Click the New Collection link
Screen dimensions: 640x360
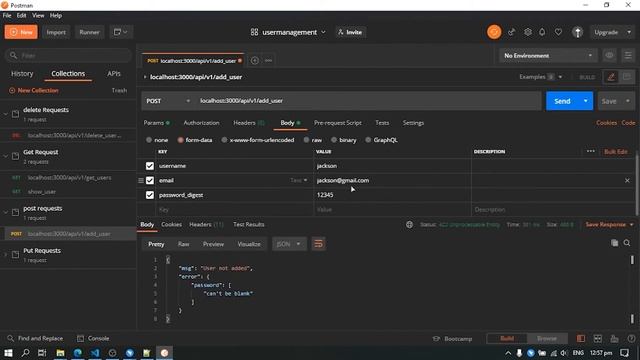pos(33,90)
